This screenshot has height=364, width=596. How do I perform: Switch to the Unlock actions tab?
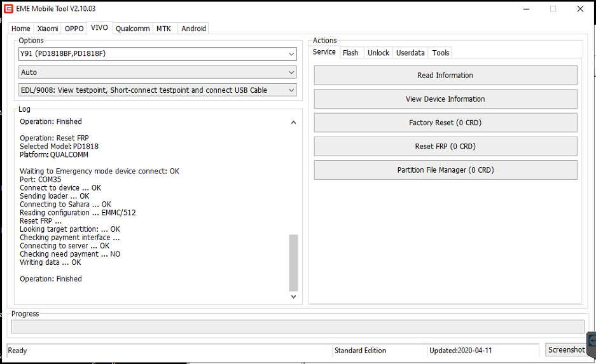378,53
